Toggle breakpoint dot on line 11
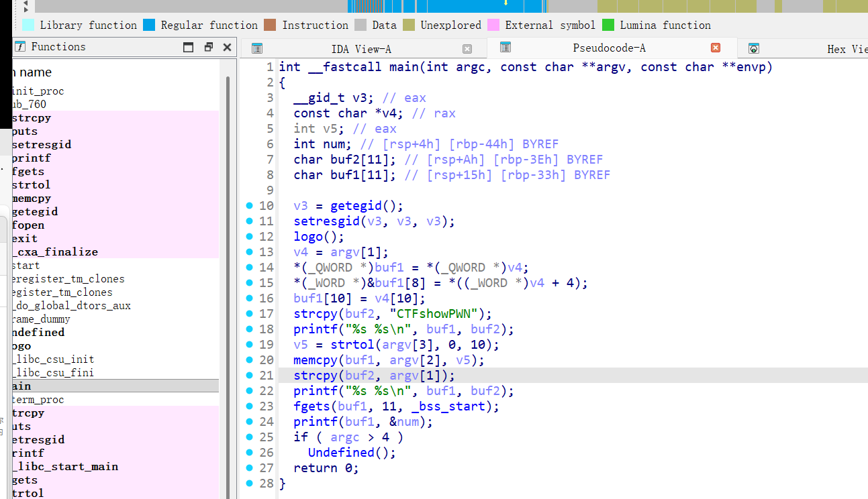This screenshot has width=868, height=499. 250,221
